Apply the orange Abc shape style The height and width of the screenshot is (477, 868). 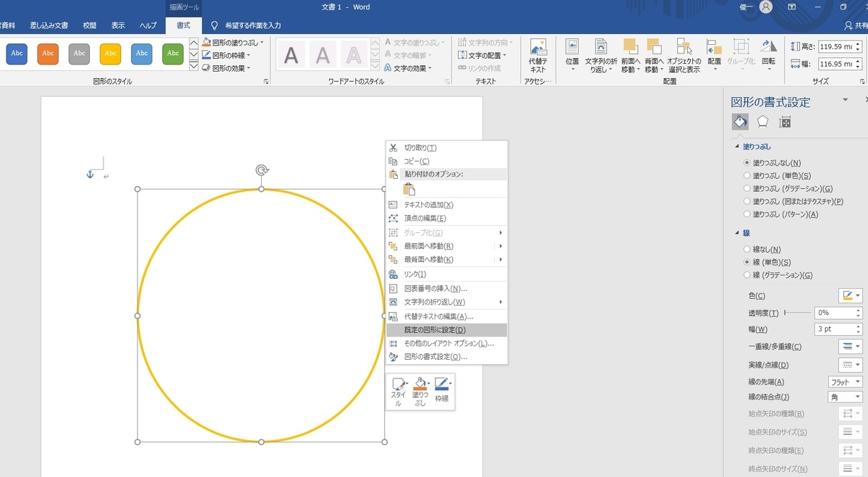pyautogui.click(x=48, y=53)
